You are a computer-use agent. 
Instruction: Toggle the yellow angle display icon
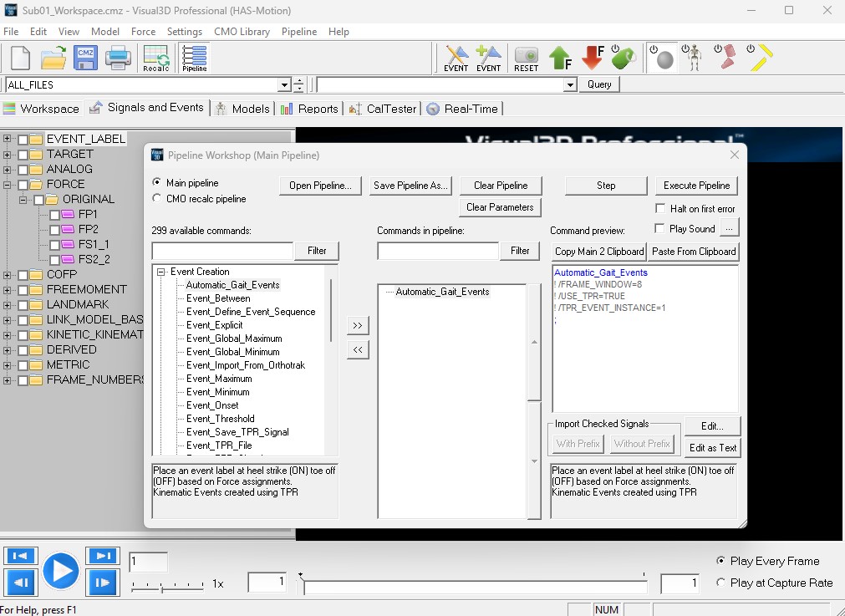(x=760, y=58)
